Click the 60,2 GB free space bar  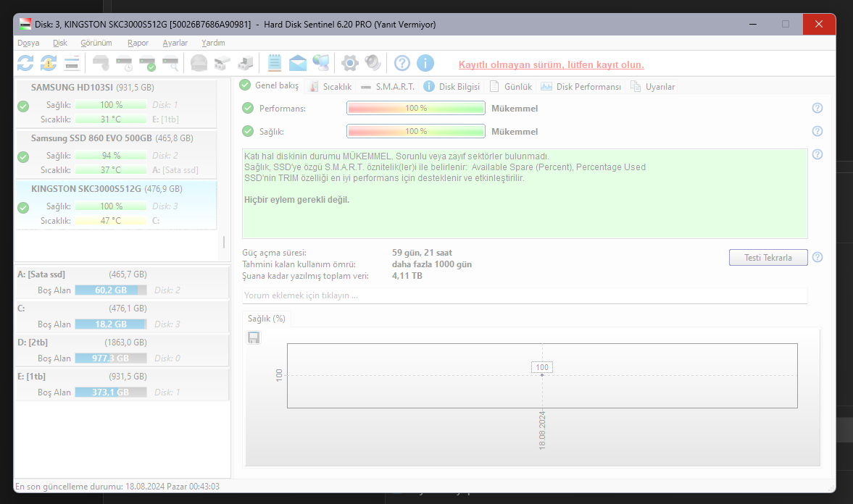(111, 290)
